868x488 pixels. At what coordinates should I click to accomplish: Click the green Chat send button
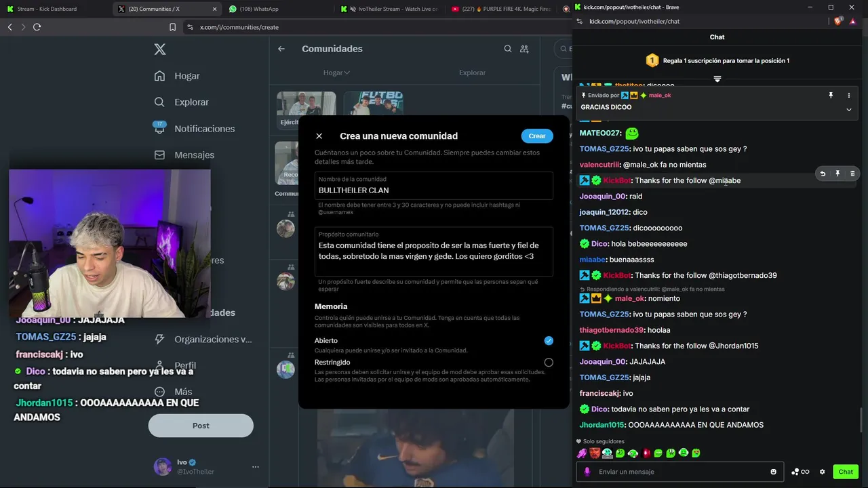pos(846,472)
